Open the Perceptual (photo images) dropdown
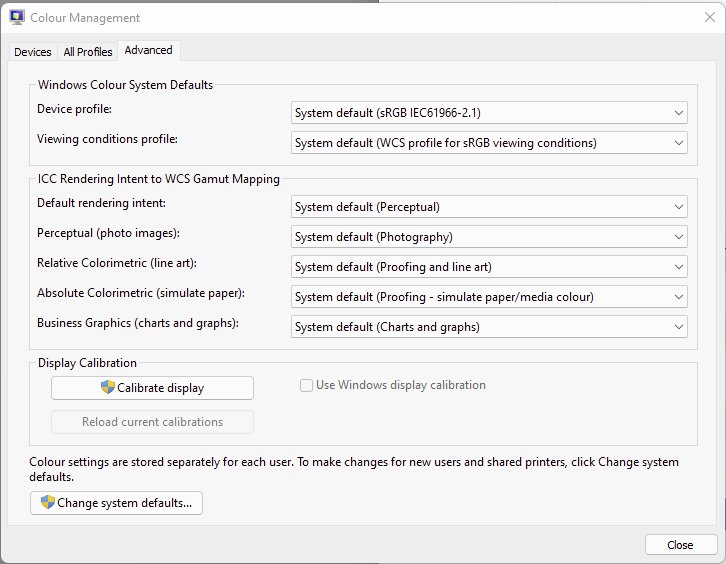 click(x=489, y=237)
